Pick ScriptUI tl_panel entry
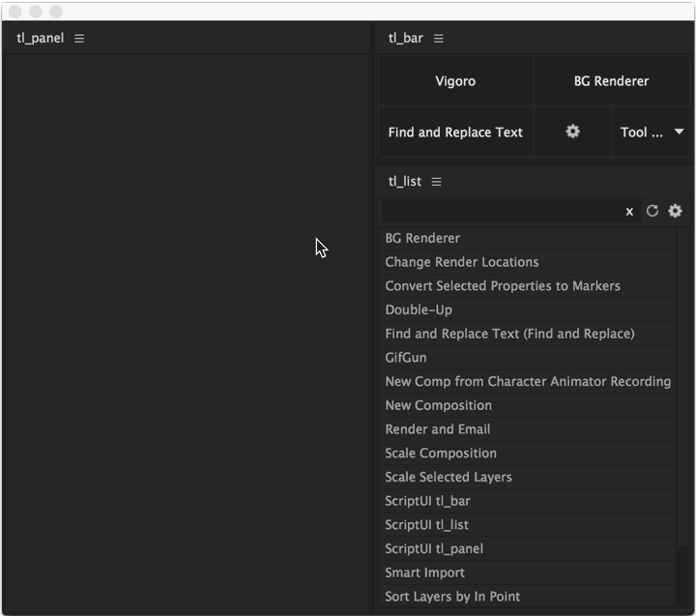Screen dimensions: 696x616 [x=528, y=549]
